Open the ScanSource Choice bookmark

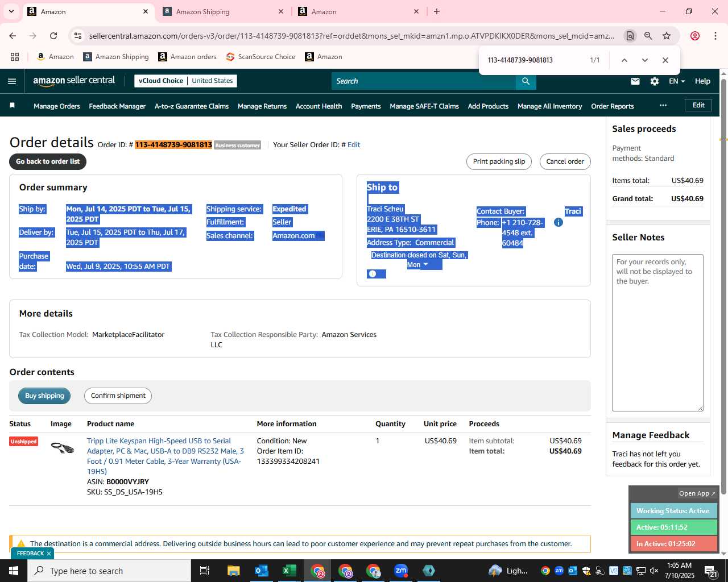click(260, 57)
